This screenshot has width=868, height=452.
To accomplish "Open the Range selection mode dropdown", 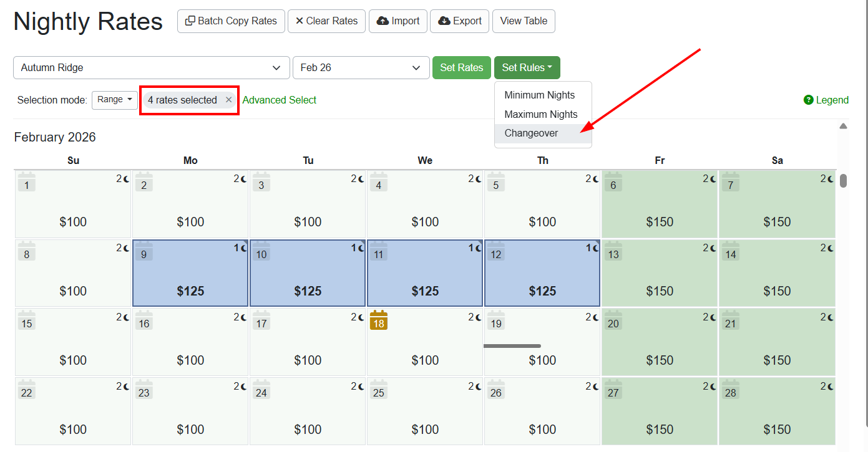I will tap(115, 100).
